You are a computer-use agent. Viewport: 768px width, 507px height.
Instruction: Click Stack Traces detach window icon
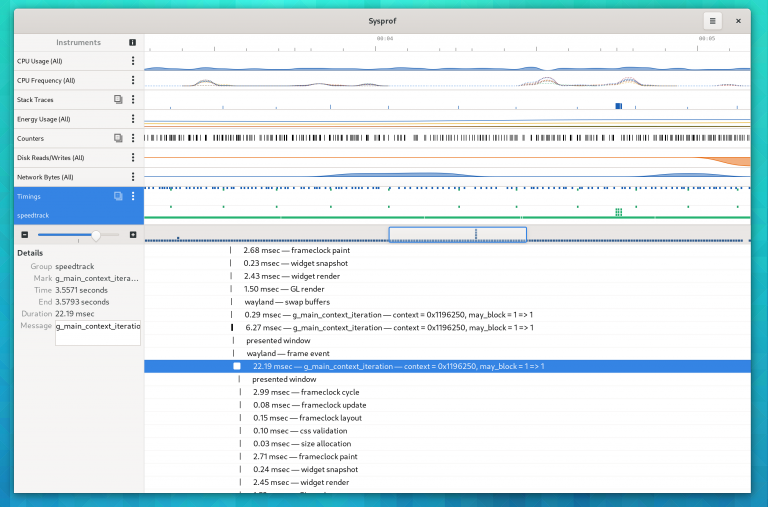coord(118,99)
